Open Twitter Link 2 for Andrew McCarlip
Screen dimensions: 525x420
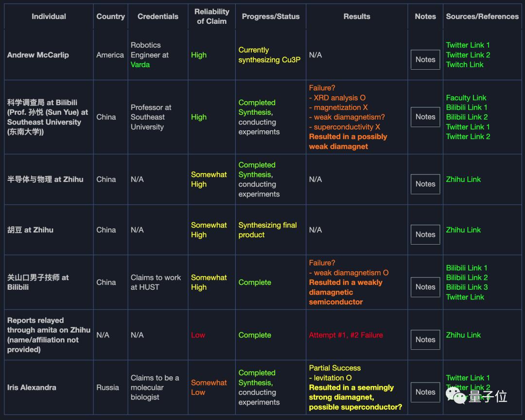468,55
